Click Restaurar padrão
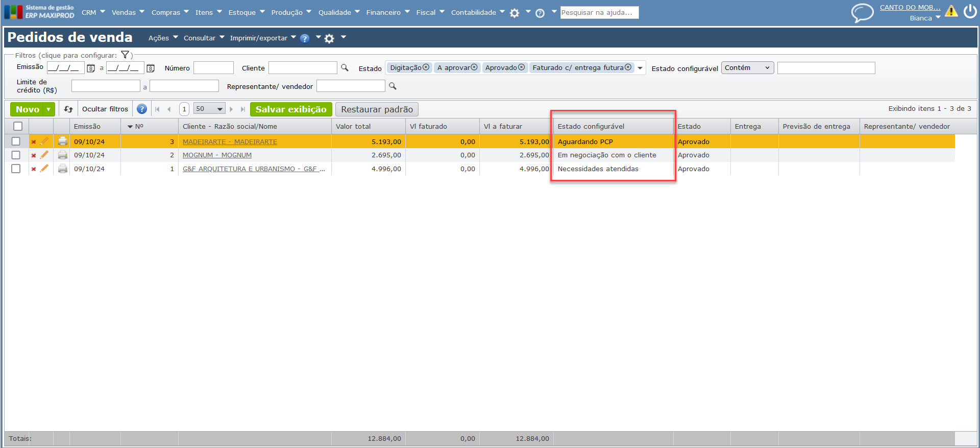The image size is (980, 448). [x=377, y=109]
